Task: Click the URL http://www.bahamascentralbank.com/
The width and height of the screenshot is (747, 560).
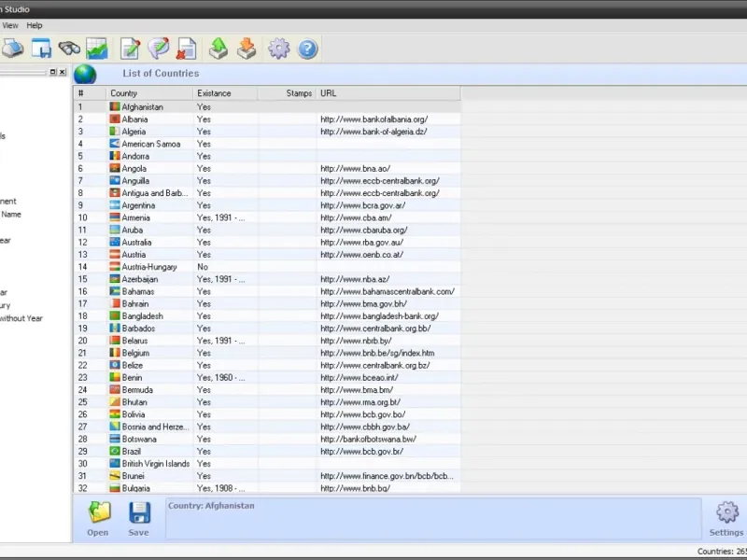Action: click(388, 291)
